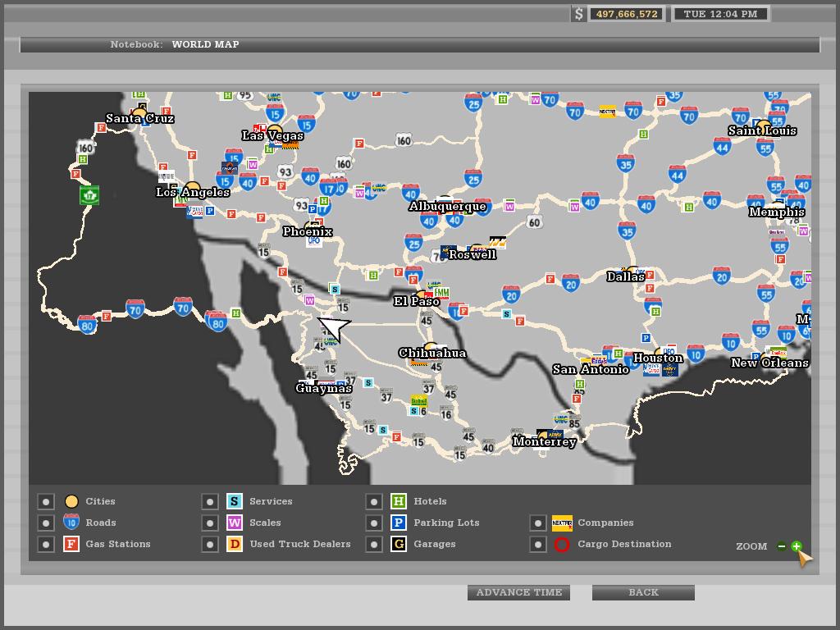Click the I-17 shield north of Phoenix
The image size is (840, 630).
[x=328, y=188]
